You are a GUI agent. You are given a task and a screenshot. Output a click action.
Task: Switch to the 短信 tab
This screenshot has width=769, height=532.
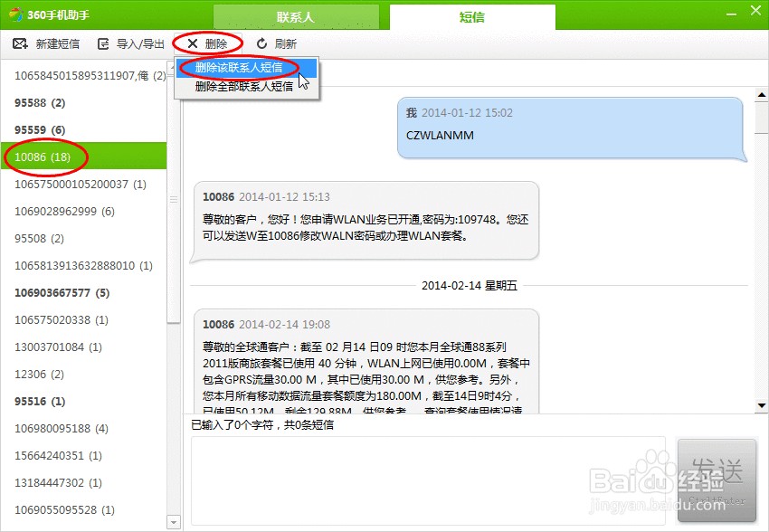(x=472, y=14)
